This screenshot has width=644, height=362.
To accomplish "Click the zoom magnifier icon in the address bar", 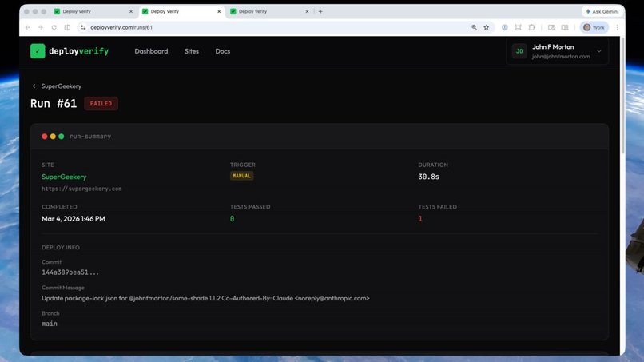I will [474, 27].
